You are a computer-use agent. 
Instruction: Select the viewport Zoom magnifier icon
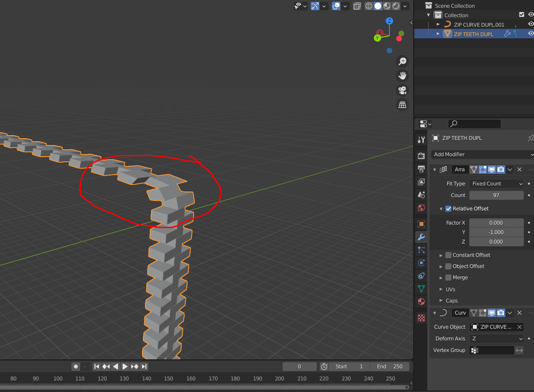(x=402, y=61)
